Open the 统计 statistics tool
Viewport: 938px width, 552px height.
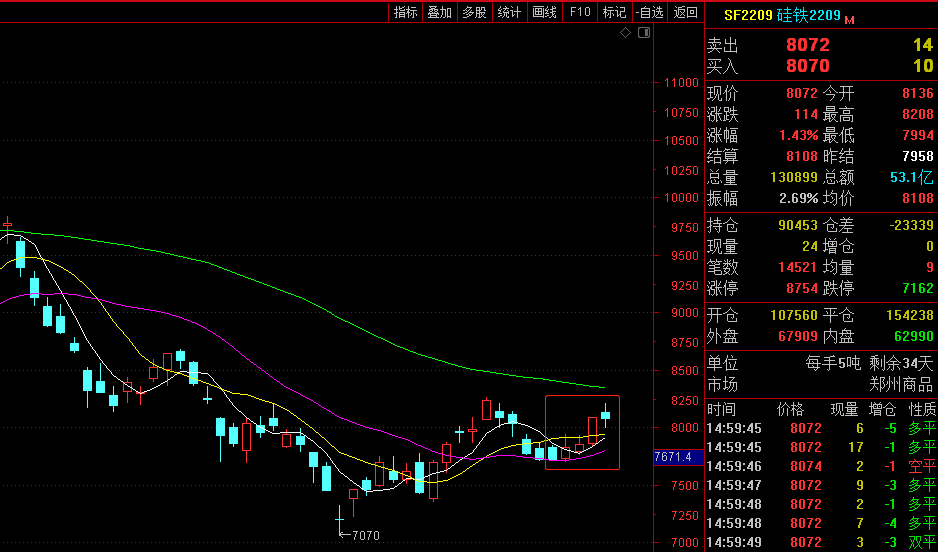pos(509,12)
